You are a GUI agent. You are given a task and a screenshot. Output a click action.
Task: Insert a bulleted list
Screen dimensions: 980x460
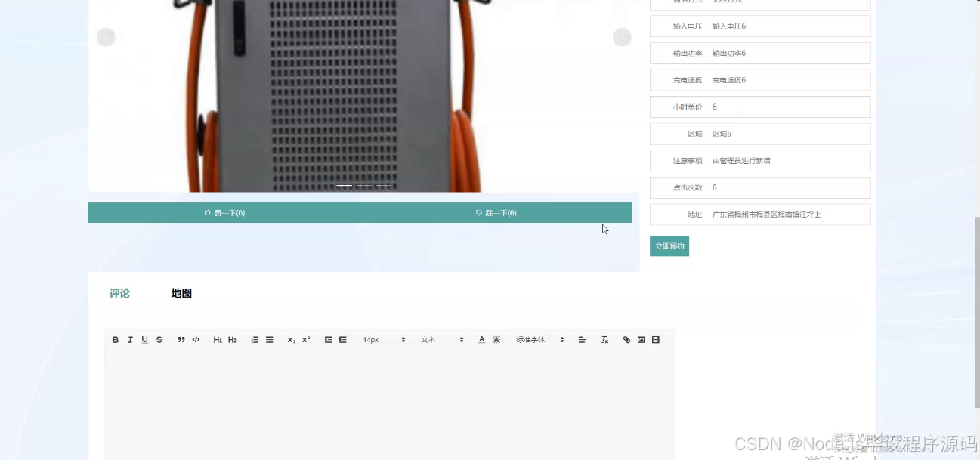point(269,340)
